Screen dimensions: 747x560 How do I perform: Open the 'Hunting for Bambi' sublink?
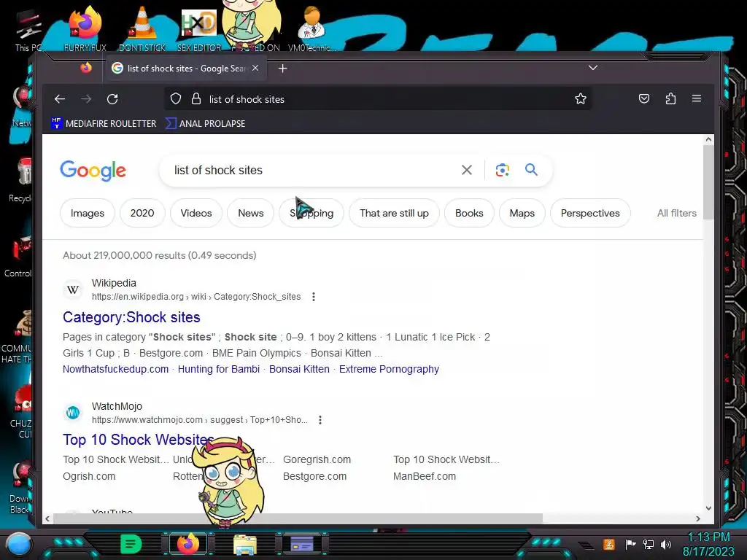click(219, 369)
